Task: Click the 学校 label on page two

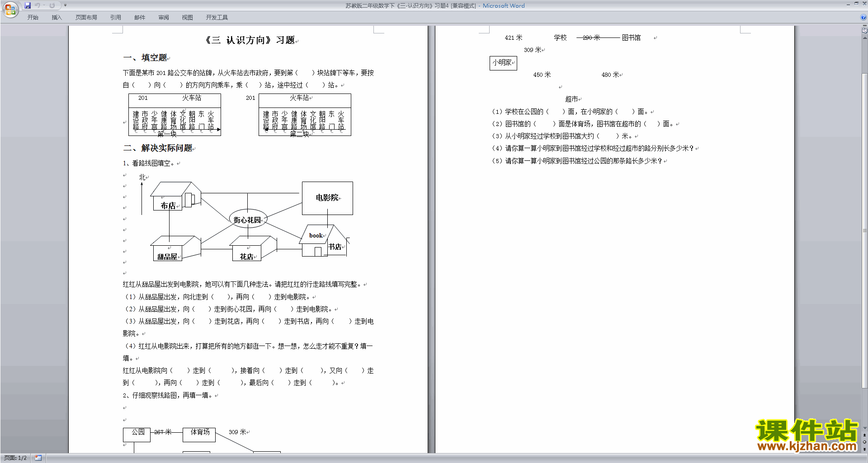Action: [x=560, y=37]
